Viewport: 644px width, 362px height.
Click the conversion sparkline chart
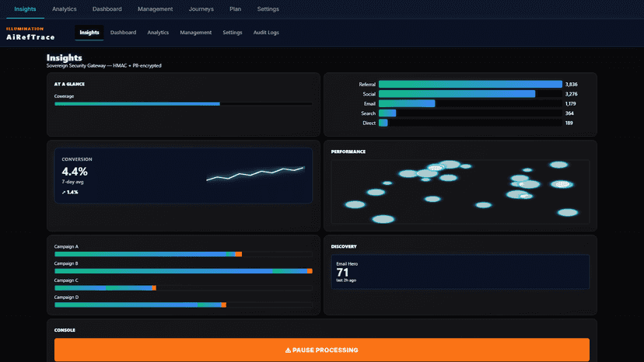pyautogui.click(x=255, y=173)
